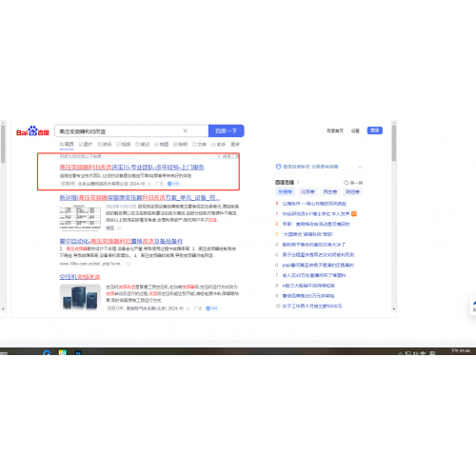Viewport: 476px width, 476px height.
Task: Open 设置 settings in the top bar
Action: coord(355,130)
